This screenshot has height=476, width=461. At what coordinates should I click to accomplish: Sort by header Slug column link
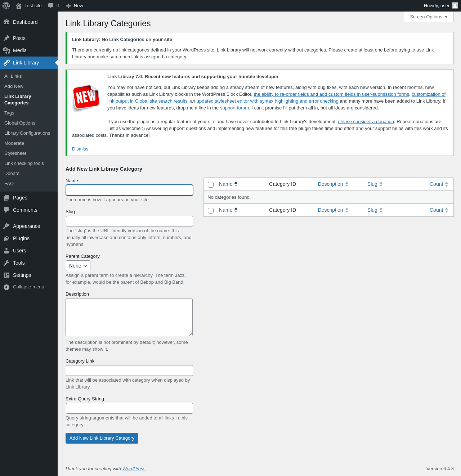click(x=372, y=184)
